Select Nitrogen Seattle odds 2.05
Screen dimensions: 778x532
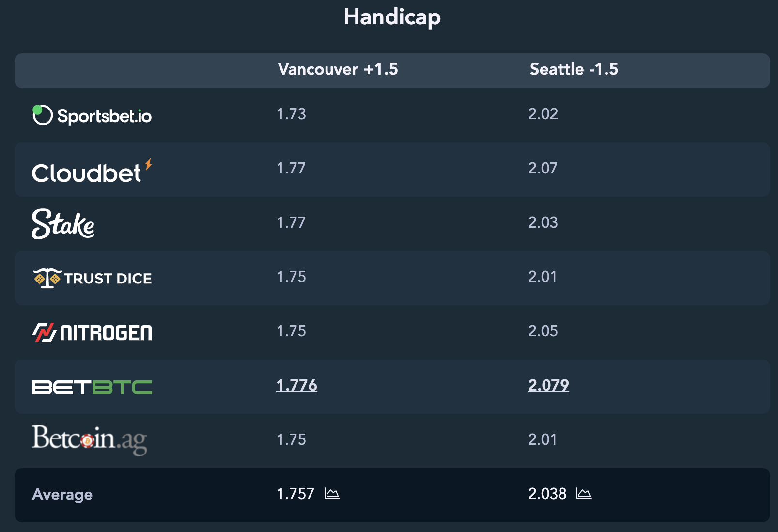tap(543, 331)
